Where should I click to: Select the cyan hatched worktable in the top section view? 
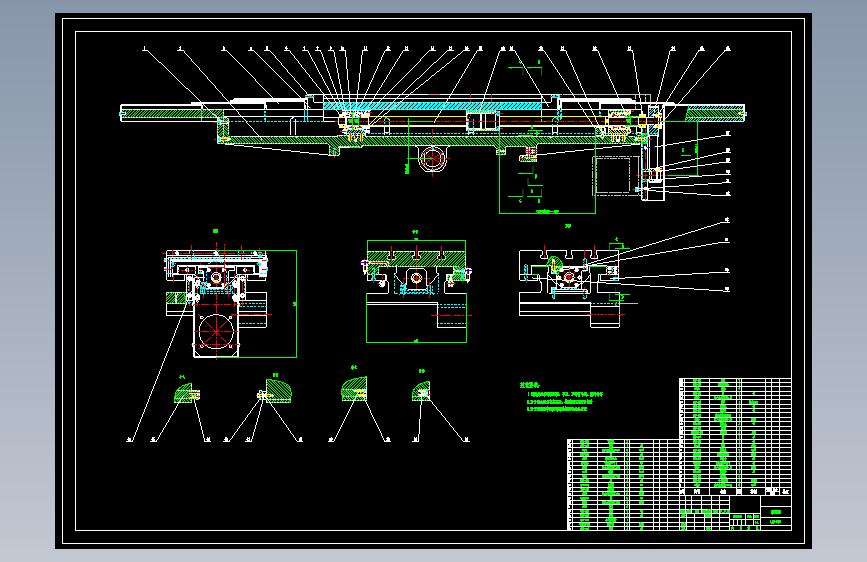[432, 106]
